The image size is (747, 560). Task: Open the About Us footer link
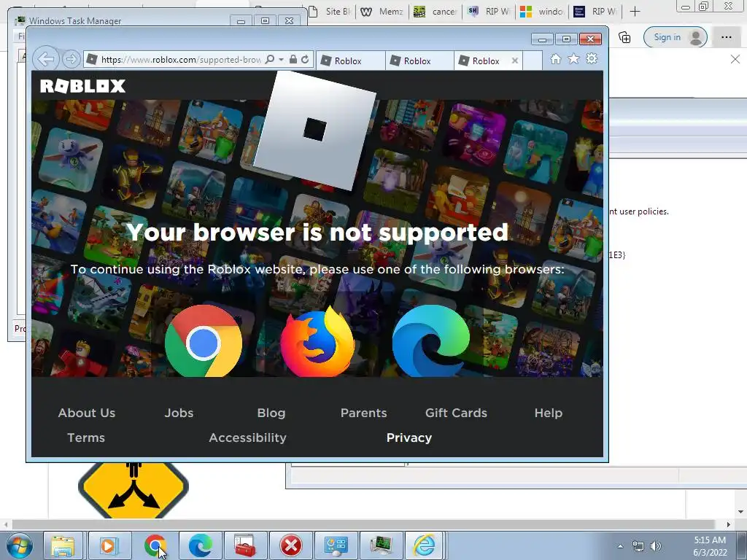point(87,413)
